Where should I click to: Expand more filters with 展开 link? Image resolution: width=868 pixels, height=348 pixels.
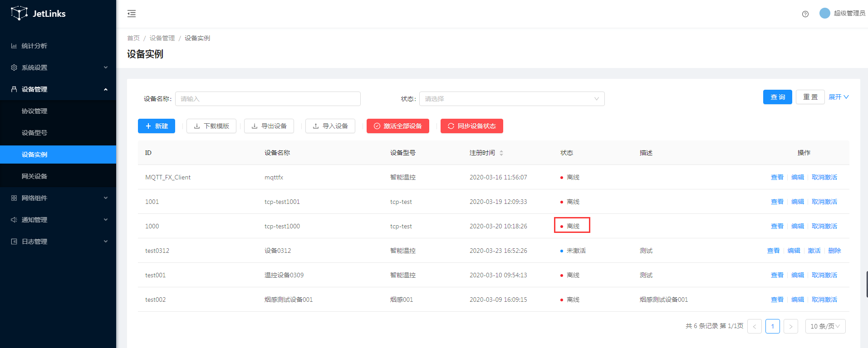(838, 97)
